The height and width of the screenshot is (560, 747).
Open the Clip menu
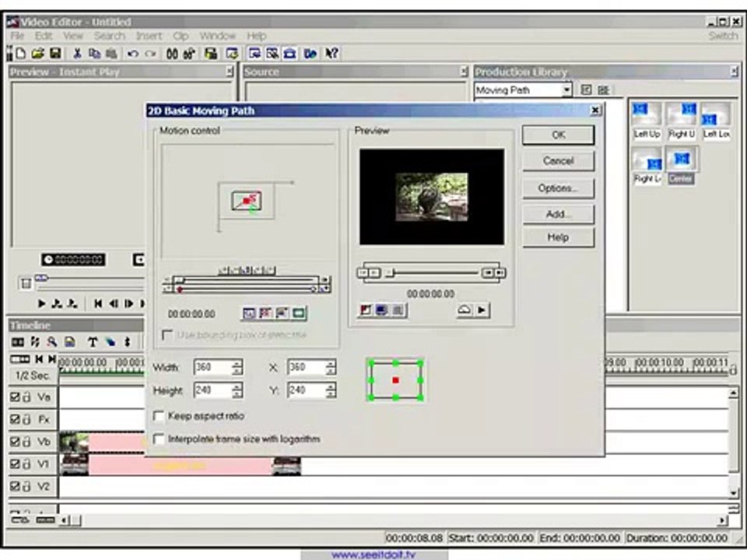tap(181, 36)
